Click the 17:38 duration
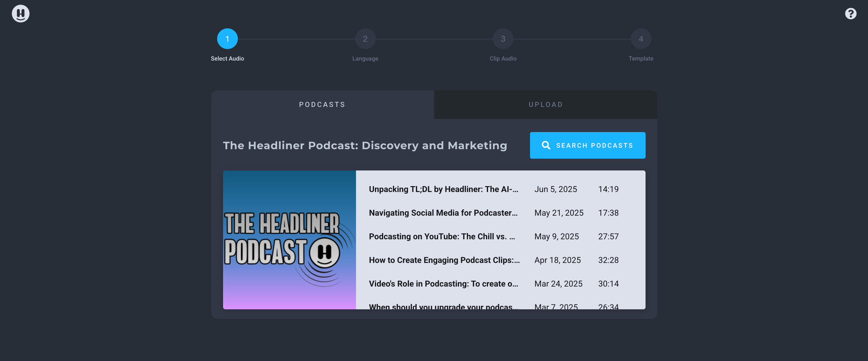The width and height of the screenshot is (868, 361). (608, 213)
